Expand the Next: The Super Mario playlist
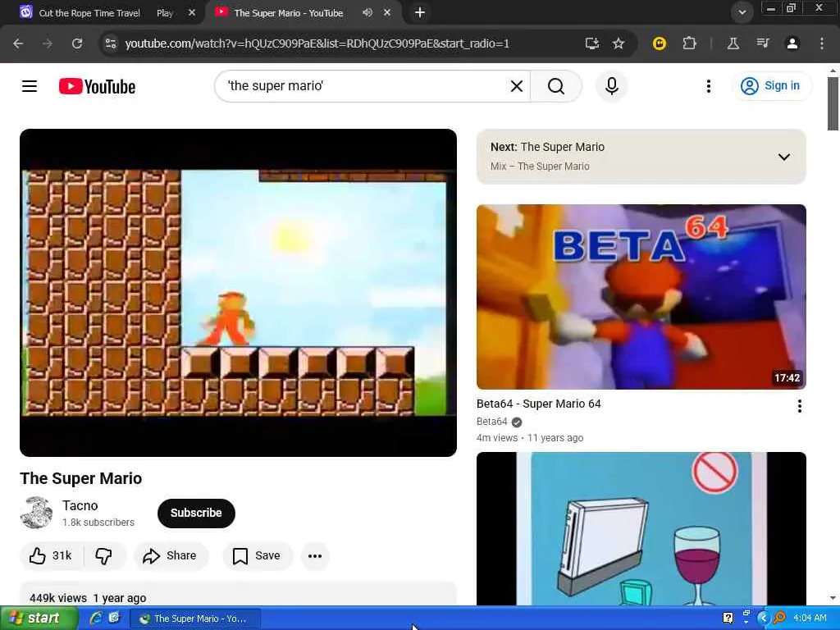The height and width of the screenshot is (630, 840). click(783, 157)
